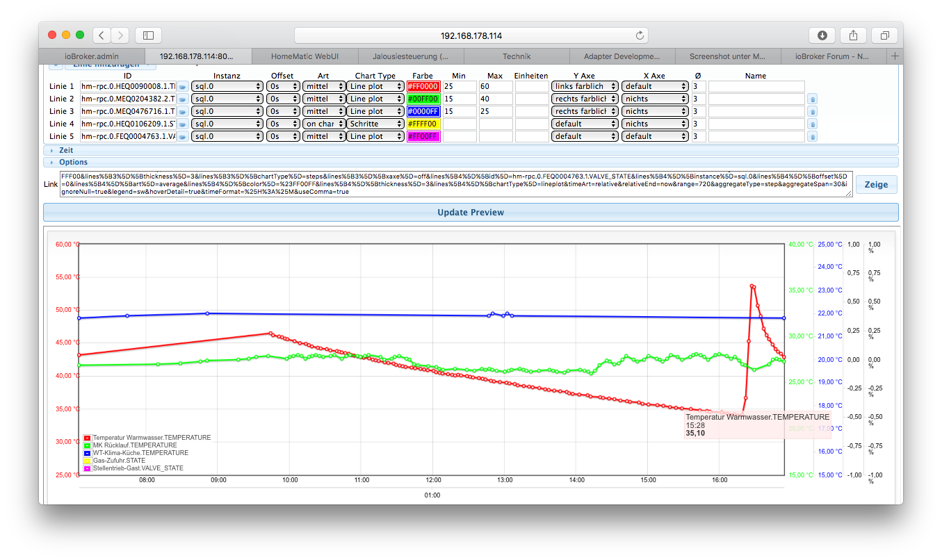The height and width of the screenshot is (560, 942).
Task: Click Einheiten field of Linie 3
Action: (532, 111)
